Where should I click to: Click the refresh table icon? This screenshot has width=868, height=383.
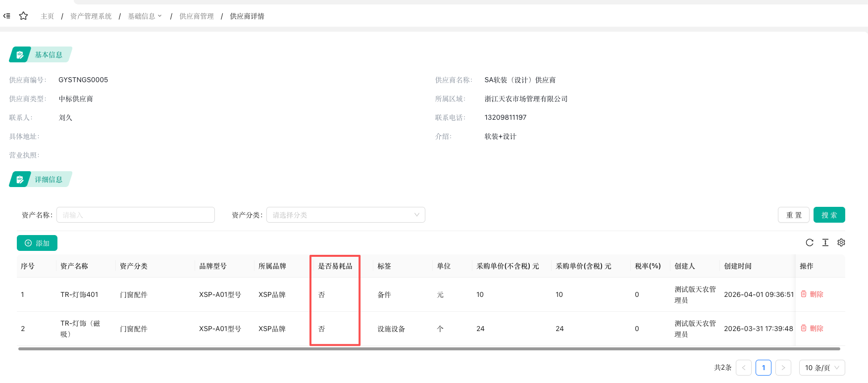810,242
